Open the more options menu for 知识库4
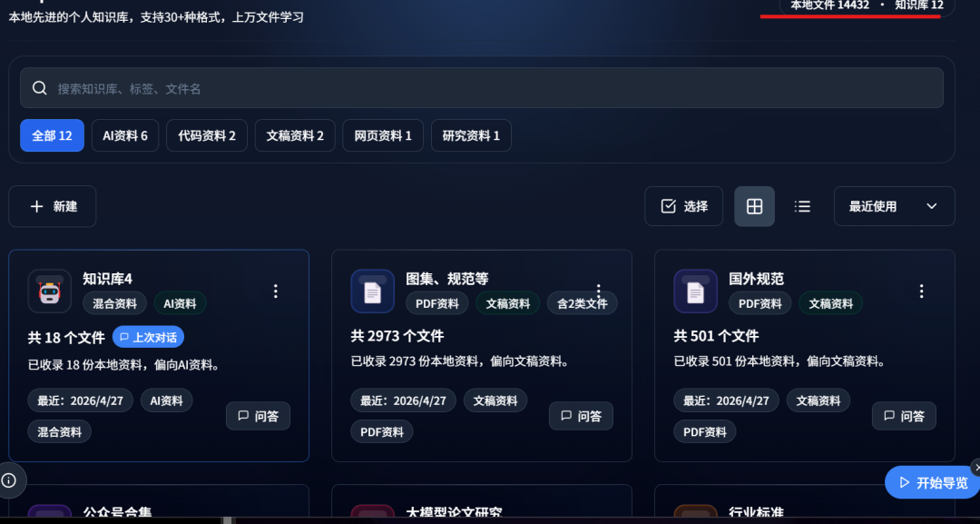Image resolution: width=980 pixels, height=524 pixels. [x=276, y=291]
